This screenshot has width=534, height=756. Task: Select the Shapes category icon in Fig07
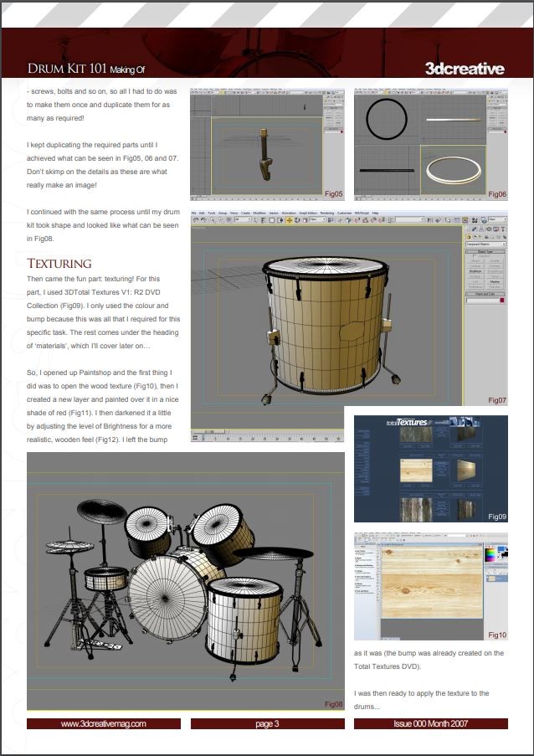[x=475, y=237]
